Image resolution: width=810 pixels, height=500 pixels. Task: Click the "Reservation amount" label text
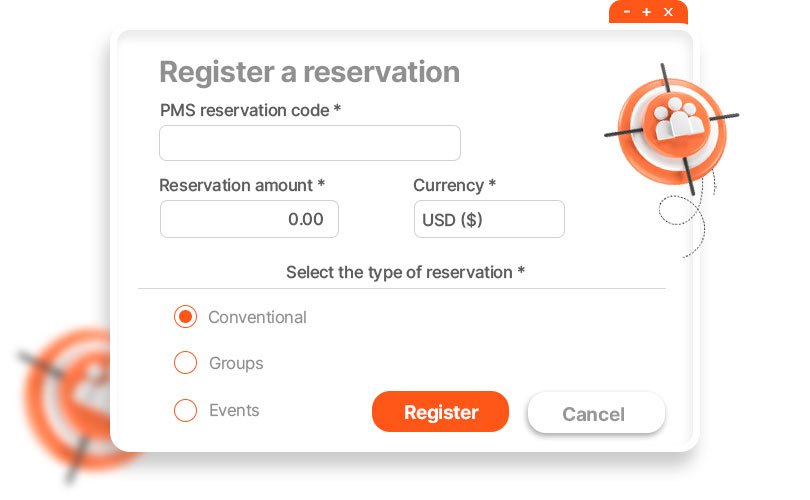(x=242, y=185)
